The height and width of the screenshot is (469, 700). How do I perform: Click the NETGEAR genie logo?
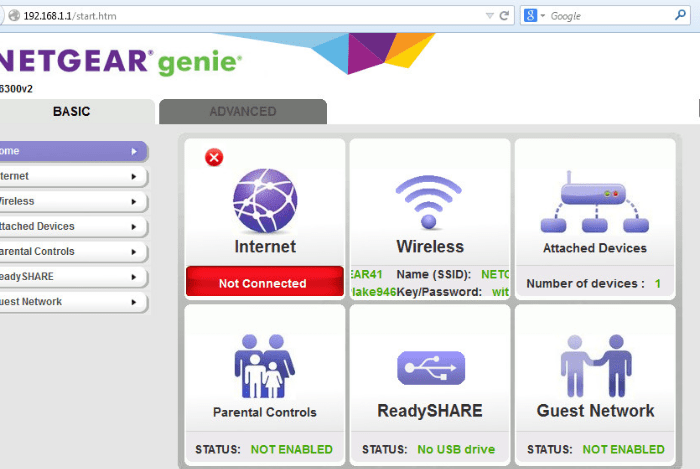(x=121, y=62)
